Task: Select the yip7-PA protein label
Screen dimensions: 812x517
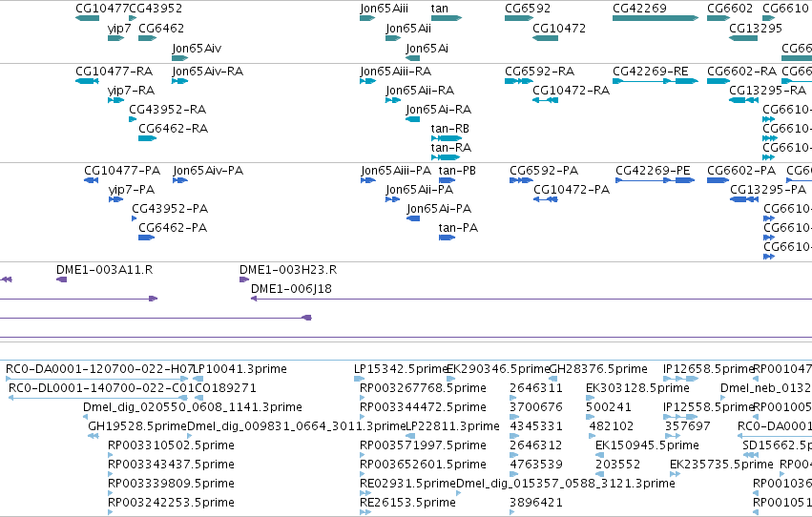Action: click(132, 190)
